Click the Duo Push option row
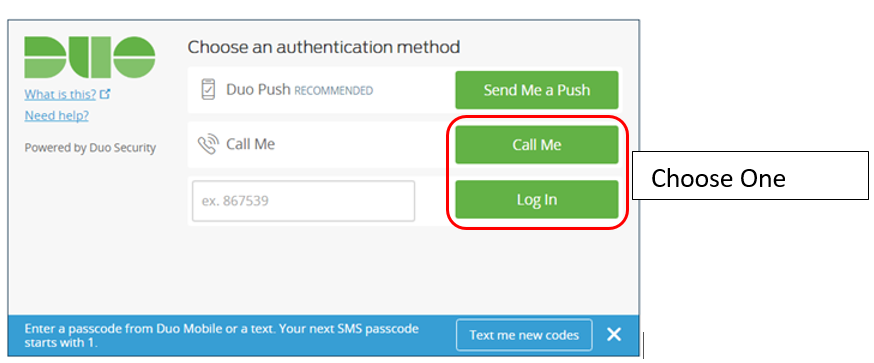Viewport: 874px width, 363px height. [405, 90]
